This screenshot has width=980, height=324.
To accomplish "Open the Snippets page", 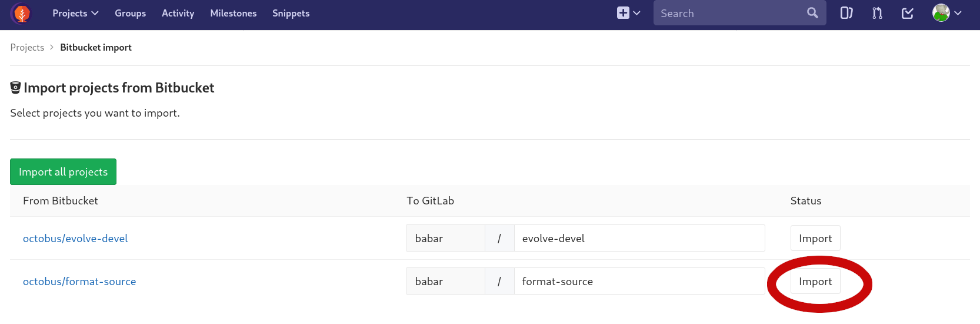I will [x=291, y=13].
